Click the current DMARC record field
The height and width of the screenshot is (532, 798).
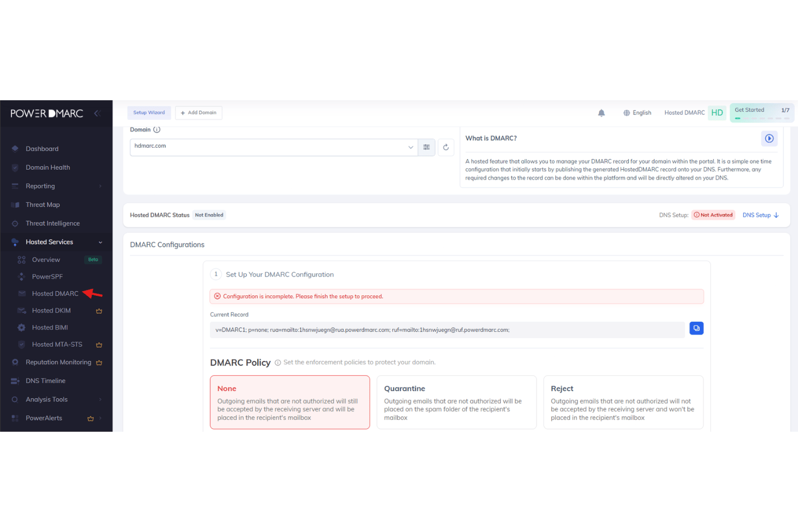click(x=447, y=330)
